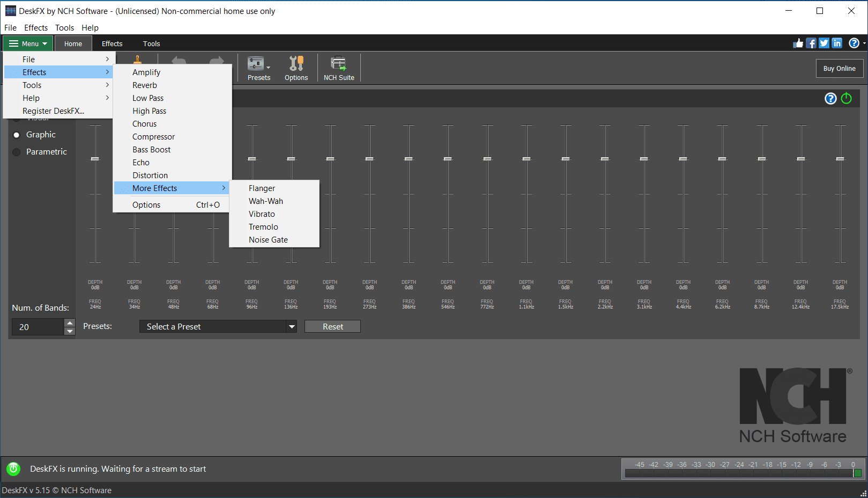Viewport: 868px width, 498px height.
Task: Click the 4.4kHz band slider handle
Action: coord(683,159)
